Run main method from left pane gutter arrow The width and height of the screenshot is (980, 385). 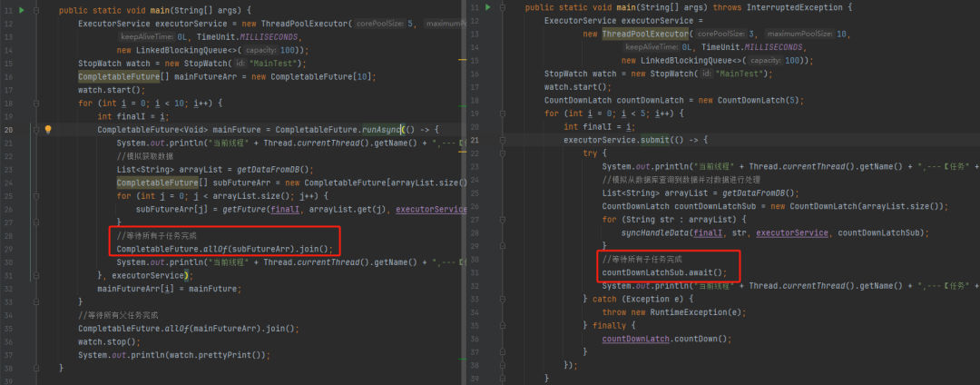(22, 10)
